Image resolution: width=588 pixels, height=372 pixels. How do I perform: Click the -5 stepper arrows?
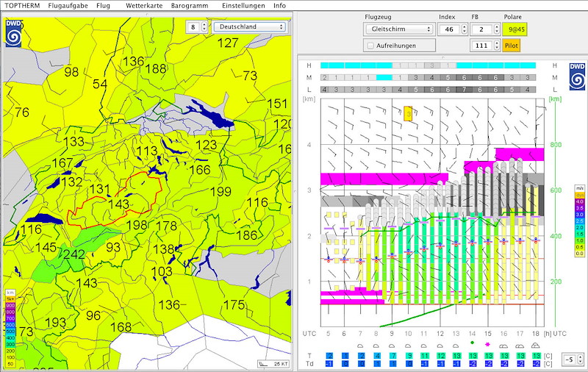tap(581, 360)
